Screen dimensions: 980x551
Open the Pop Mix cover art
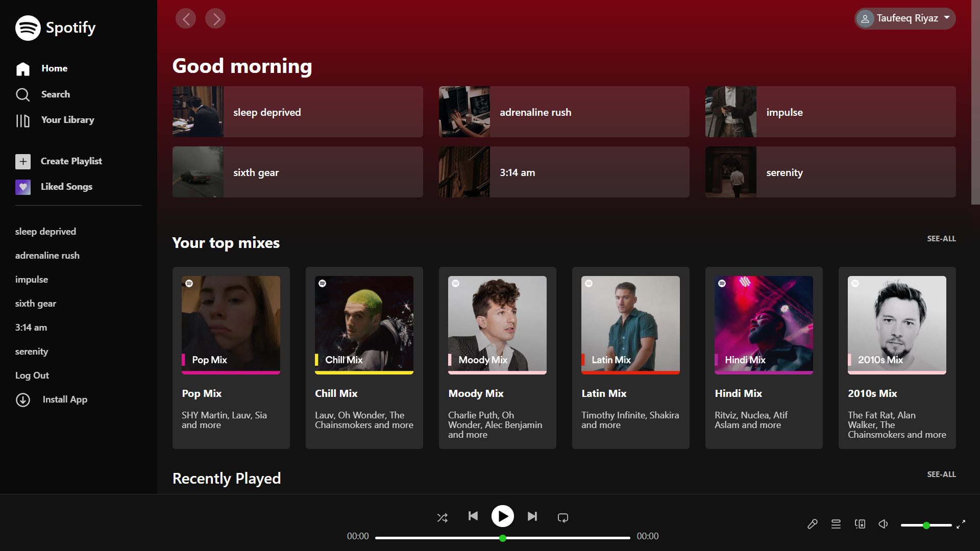tap(231, 325)
